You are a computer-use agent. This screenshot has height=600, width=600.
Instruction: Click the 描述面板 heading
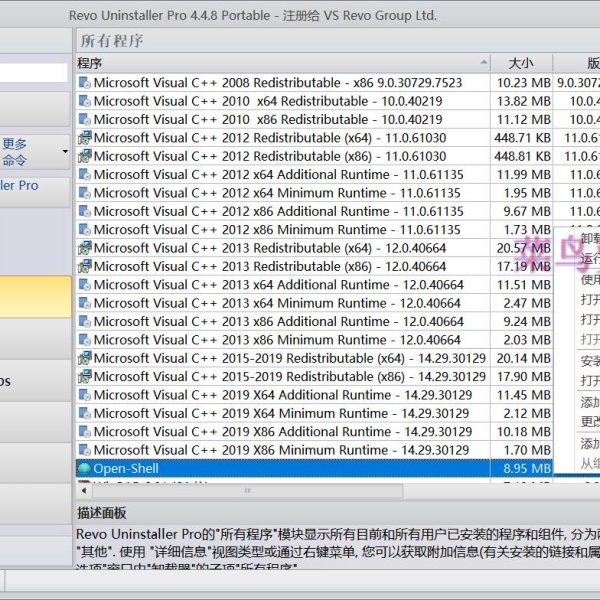[x=102, y=513]
